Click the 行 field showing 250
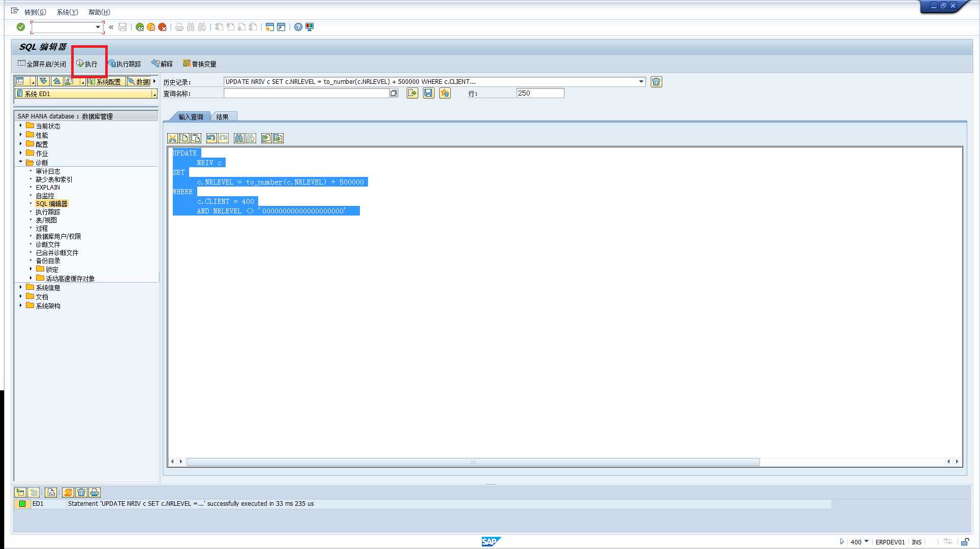The height and width of the screenshot is (549, 980). [540, 93]
